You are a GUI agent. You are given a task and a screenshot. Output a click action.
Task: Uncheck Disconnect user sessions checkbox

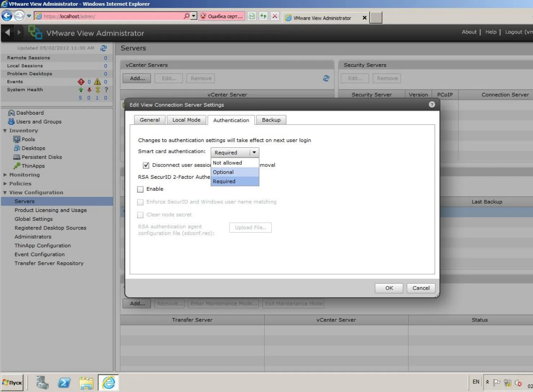146,165
